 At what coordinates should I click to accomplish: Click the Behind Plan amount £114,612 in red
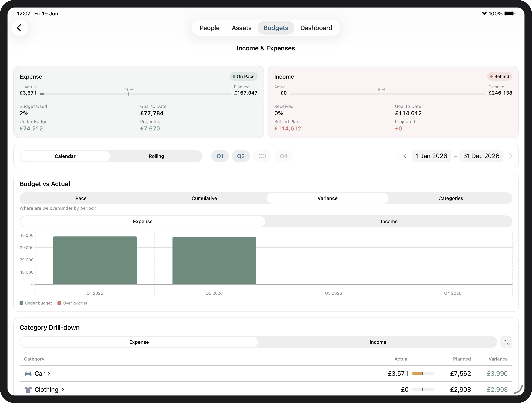coord(288,129)
